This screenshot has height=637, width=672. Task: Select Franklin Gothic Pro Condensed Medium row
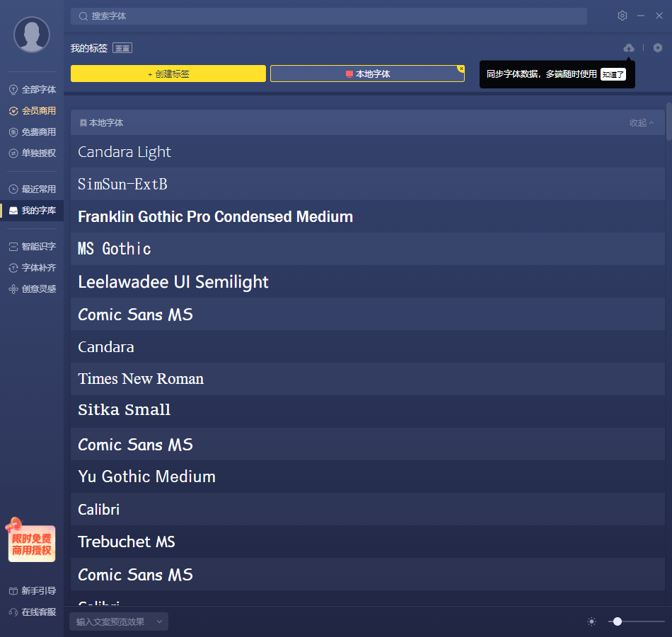[x=368, y=217]
